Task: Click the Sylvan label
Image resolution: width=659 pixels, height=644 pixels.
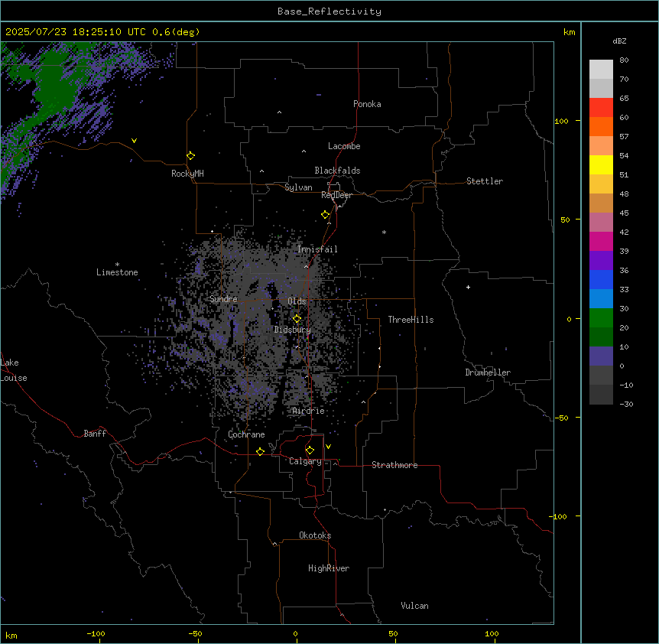Action: click(x=298, y=187)
